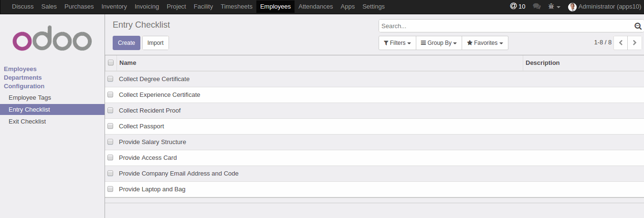Open the Group By dropdown
This screenshot has width=644, height=218.
tap(439, 43)
